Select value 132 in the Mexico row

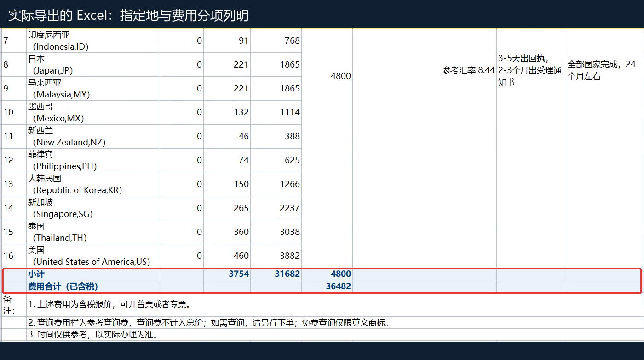point(227,112)
